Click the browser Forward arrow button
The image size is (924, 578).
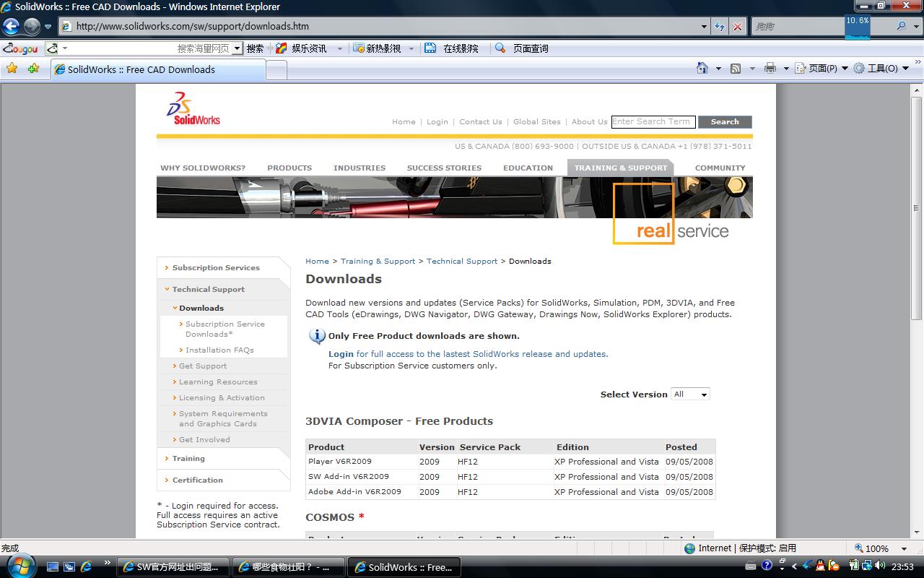(x=32, y=27)
